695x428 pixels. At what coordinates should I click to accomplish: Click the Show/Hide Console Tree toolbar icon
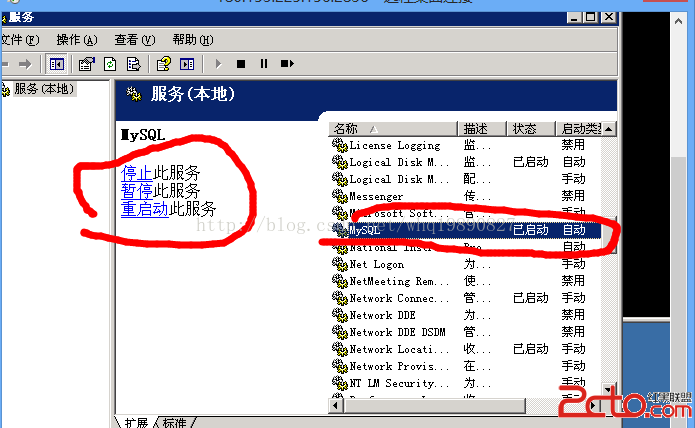coord(57,64)
